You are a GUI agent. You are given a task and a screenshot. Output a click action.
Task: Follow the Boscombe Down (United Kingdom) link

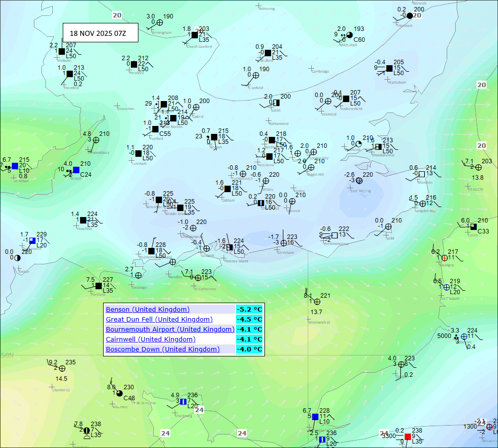point(162,349)
